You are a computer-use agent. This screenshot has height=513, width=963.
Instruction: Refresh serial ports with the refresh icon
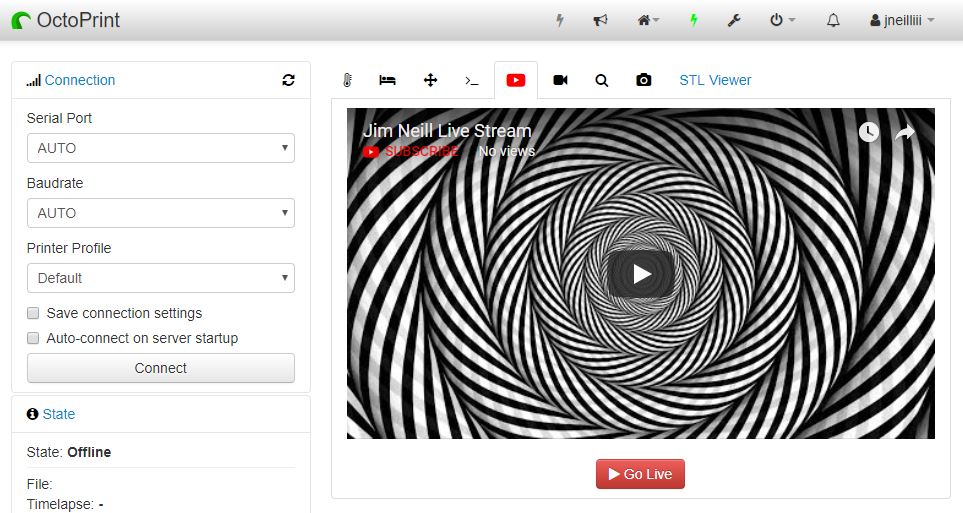[x=288, y=80]
